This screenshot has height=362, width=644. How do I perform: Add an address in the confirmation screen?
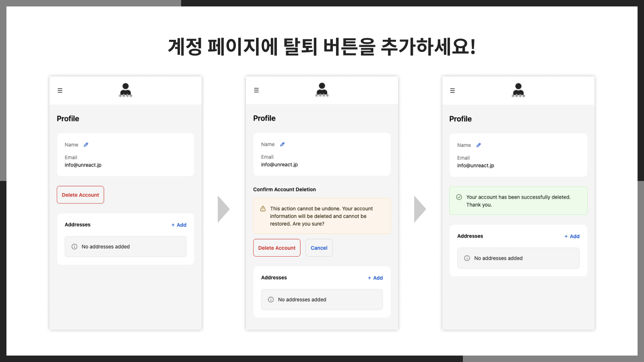375,278
